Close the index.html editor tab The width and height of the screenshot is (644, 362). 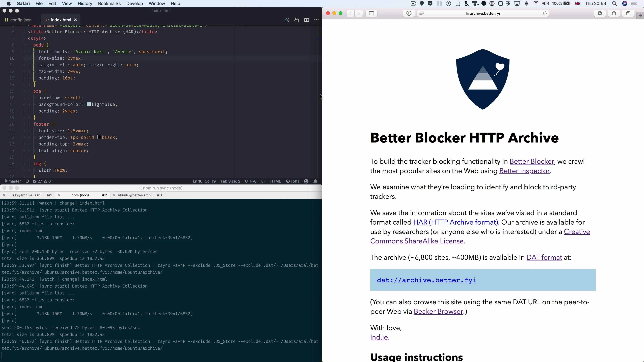[75, 20]
